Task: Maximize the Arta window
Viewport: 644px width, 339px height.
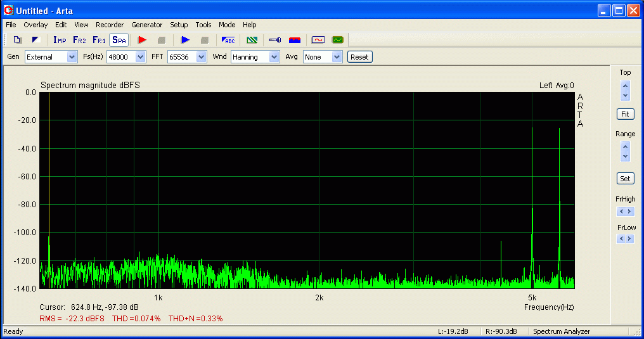Action: pos(619,11)
